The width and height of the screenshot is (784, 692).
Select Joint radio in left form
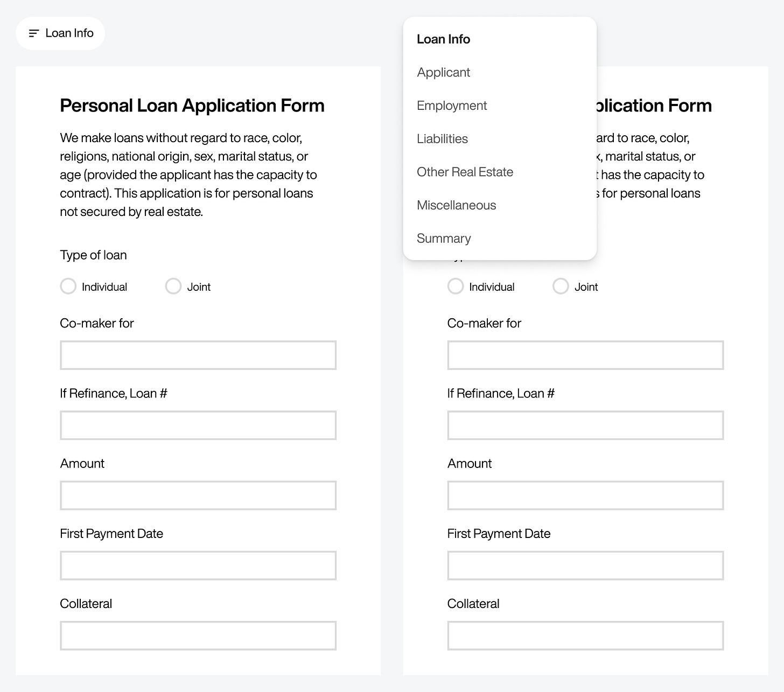point(173,286)
